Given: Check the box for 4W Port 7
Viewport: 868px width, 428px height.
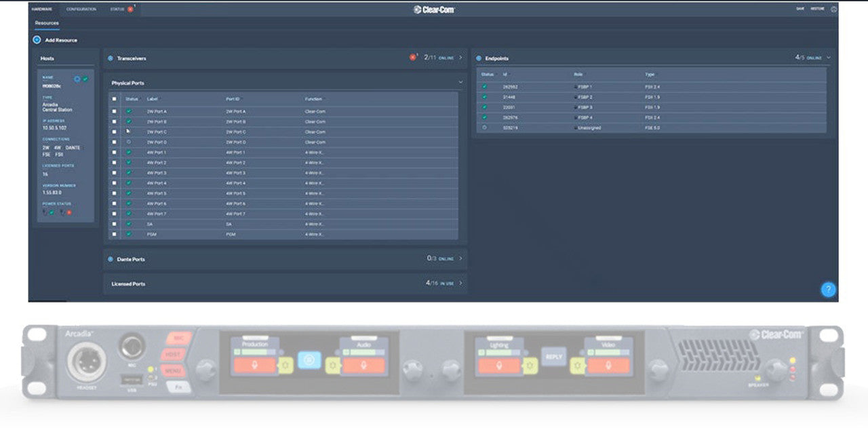Looking at the screenshot, I should tap(114, 214).
